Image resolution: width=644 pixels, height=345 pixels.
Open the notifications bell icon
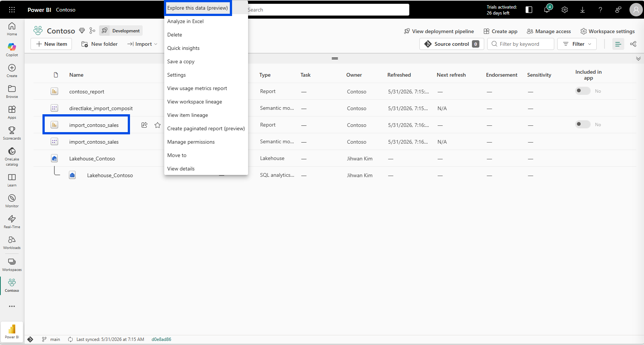pos(547,10)
